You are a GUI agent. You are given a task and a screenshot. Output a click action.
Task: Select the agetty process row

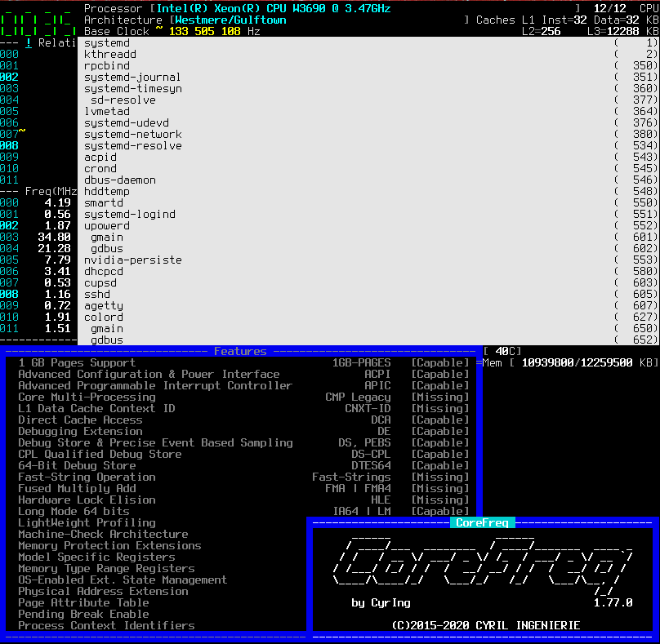point(368,305)
